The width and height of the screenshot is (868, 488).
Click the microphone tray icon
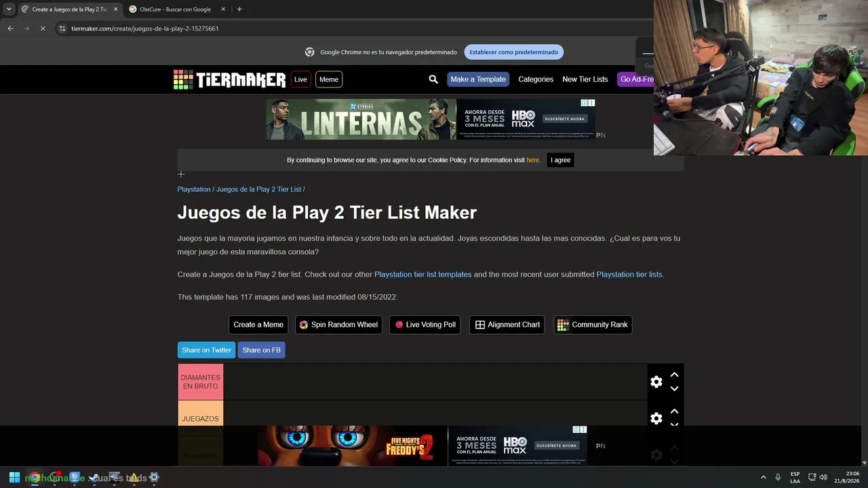tap(778, 477)
